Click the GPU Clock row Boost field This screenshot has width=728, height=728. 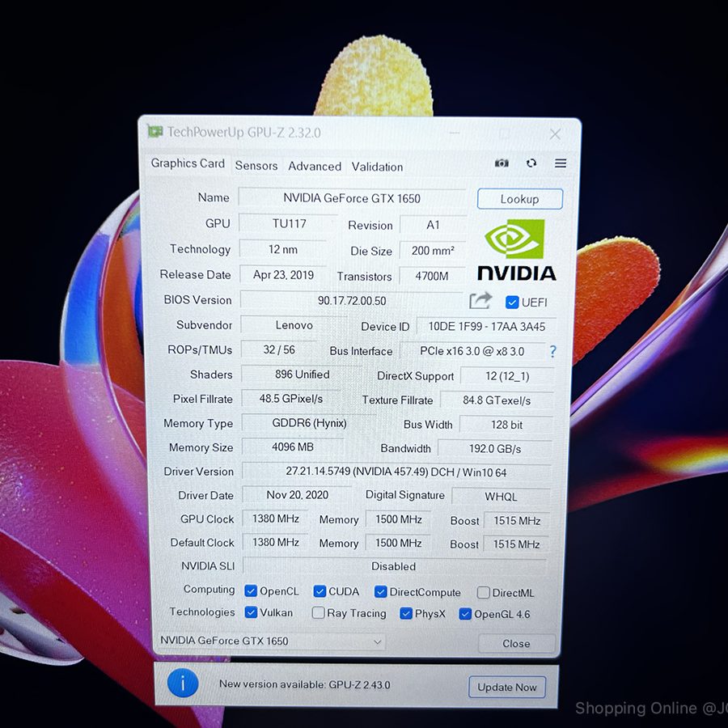pyautogui.click(x=517, y=521)
